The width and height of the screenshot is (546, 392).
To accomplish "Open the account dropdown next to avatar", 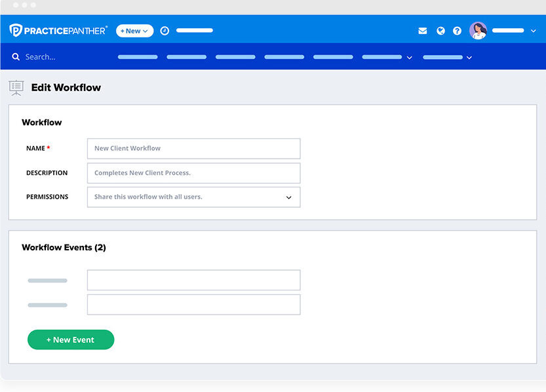I will [x=532, y=30].
